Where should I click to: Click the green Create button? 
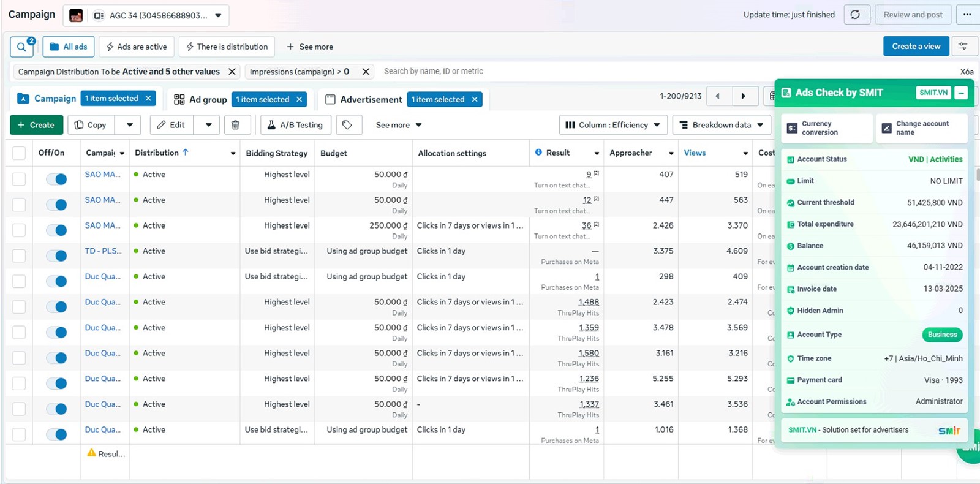pos(36,125)
